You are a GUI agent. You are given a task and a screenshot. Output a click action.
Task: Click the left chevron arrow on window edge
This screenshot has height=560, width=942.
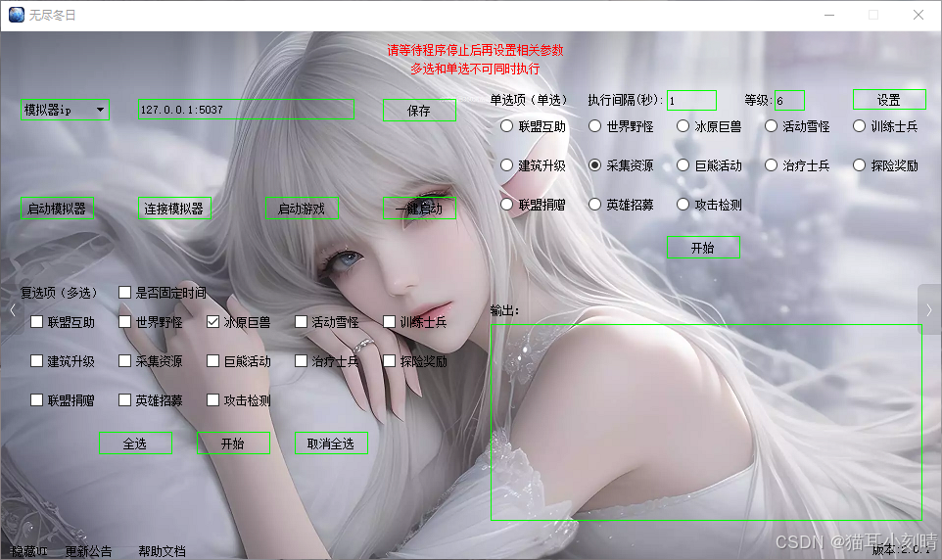pos(13,310)
